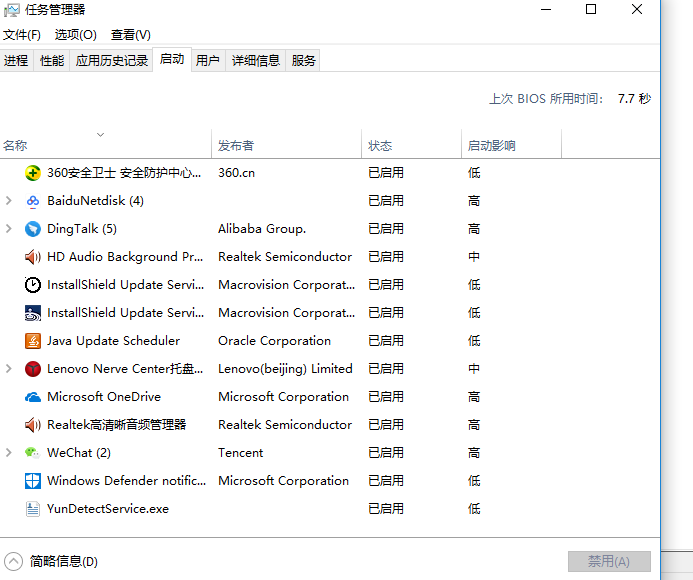Screen dimensions: 693x580
Task: Click 中 startup impact in the HD Audio row
Action: pos(474,257)
